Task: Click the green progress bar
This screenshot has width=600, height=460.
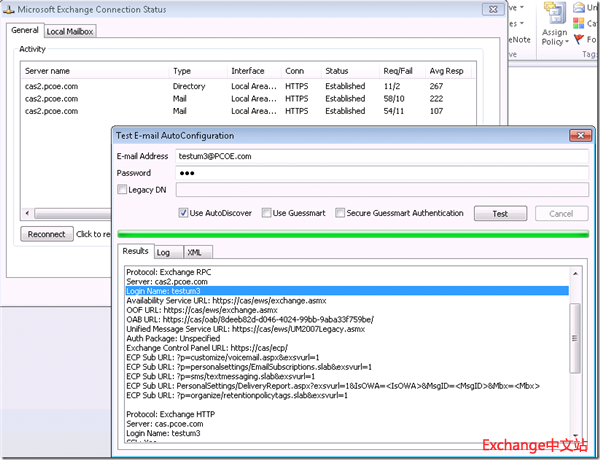Action: click(352, 234)
